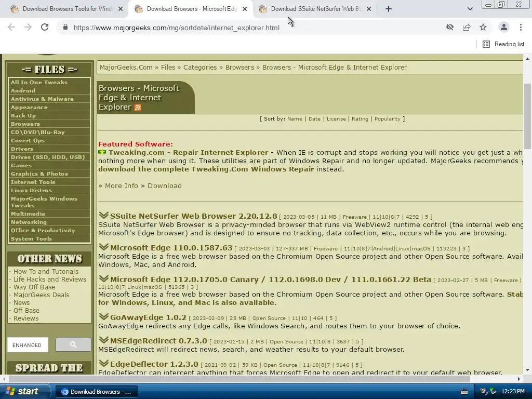Expand the EdgeDeflector entry chevron

pos(103,363)
